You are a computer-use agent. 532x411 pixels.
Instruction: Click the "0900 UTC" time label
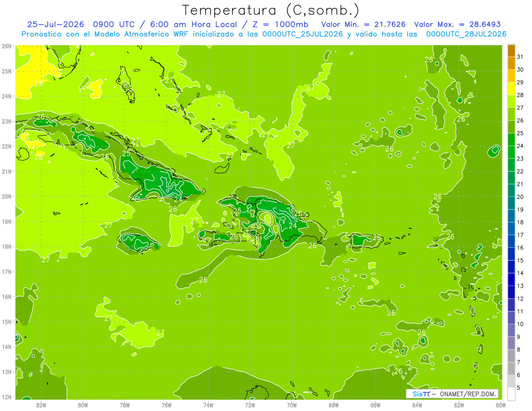115,24
